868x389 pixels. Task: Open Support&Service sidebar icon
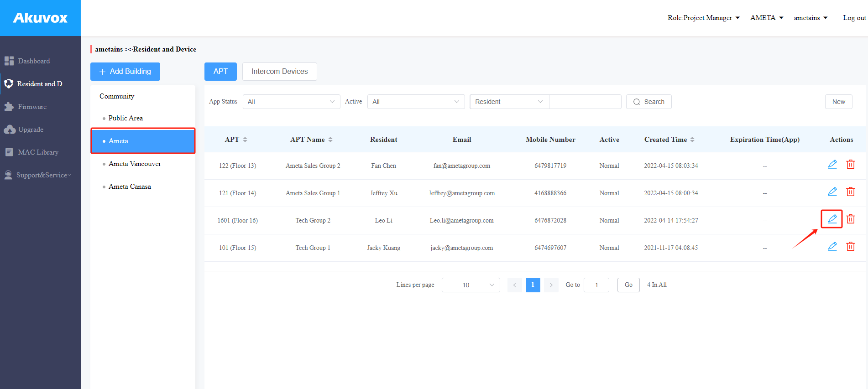[x=8, y=175]
